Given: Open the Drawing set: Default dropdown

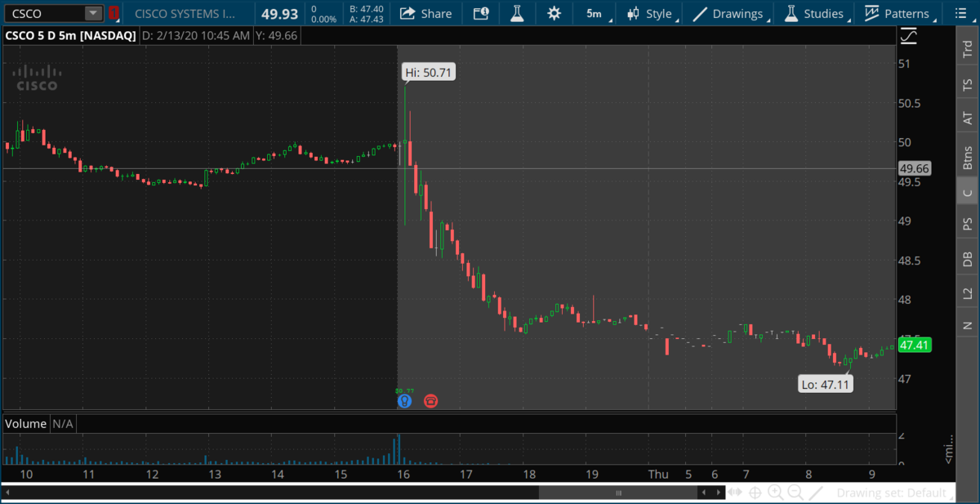Looking at the screenshot, I should coord(894,493).
